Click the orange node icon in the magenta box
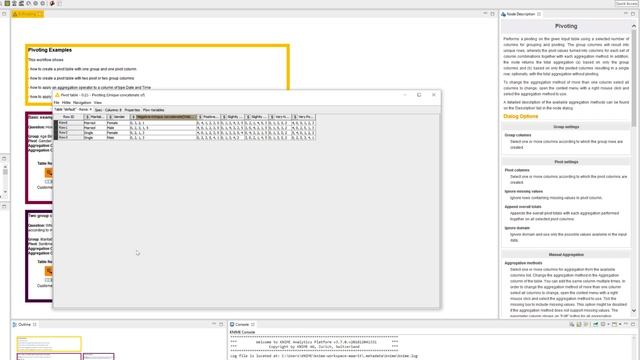Screen dimensions: 640x360 49,173
